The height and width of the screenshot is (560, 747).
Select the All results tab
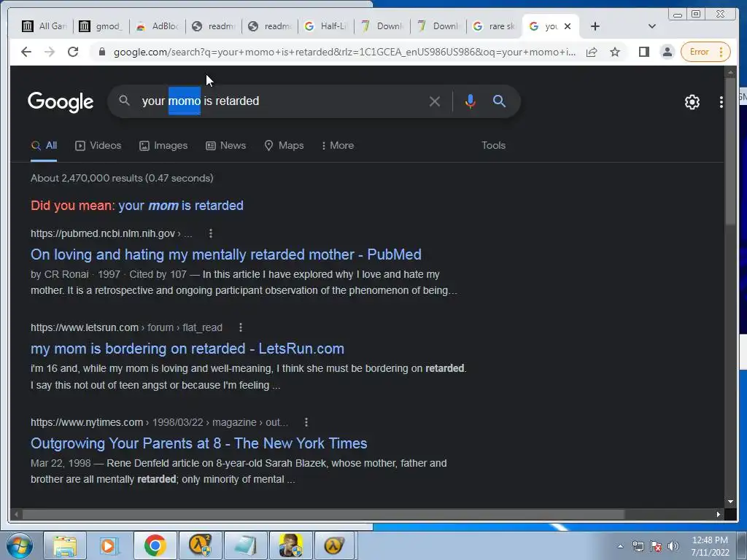coord(44,146)
